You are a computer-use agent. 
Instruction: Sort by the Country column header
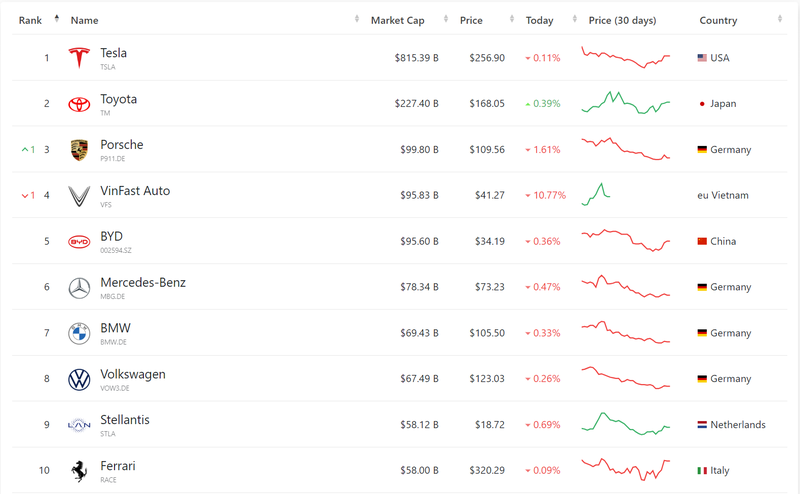[718, 20]
